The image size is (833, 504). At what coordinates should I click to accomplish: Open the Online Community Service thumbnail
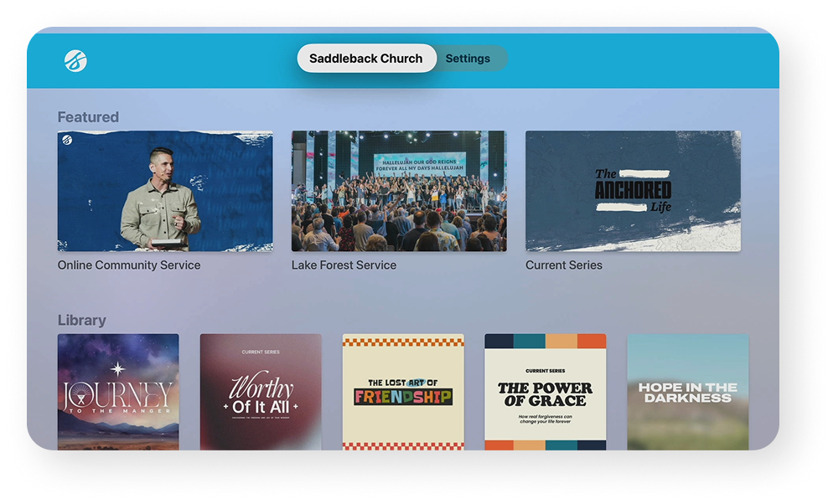click(165, 191)
